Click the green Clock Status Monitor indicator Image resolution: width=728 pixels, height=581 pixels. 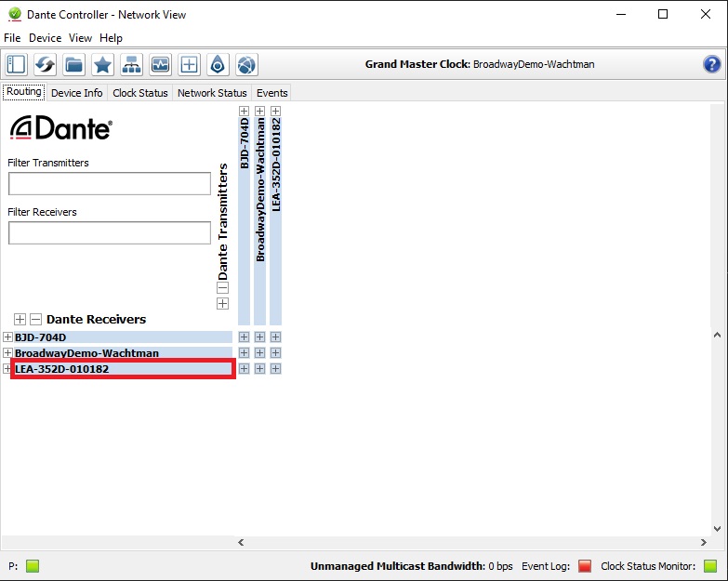710,565
